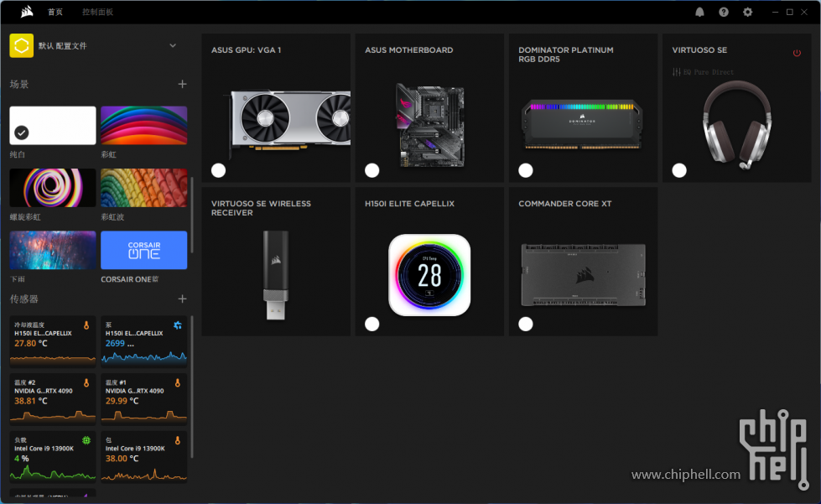
Task: Click the sensors panel scrollbar
Action: point(192,387)
